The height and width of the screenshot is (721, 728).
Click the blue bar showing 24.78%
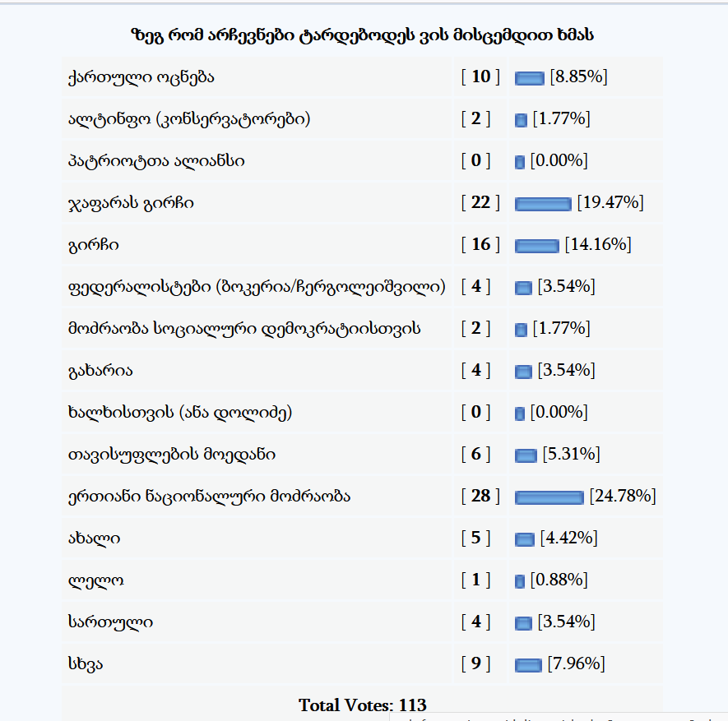click(x=548, y=497)
